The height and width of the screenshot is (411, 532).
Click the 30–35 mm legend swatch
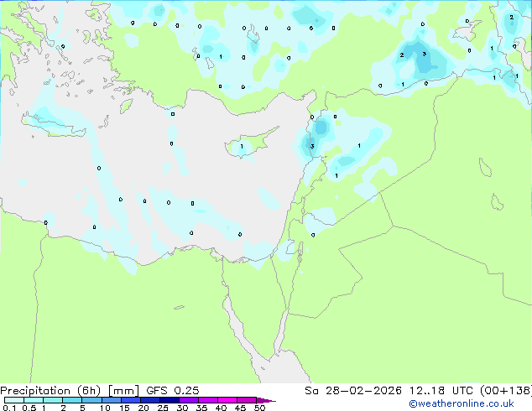click(189, 400)
